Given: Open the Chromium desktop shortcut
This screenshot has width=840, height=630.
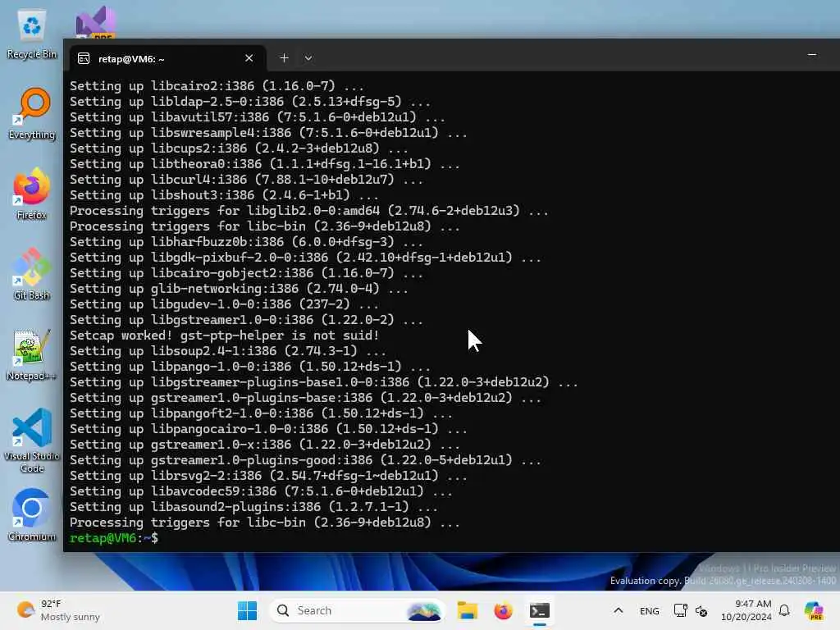Looking at the screenshot, I should click(x=32, y=515).
